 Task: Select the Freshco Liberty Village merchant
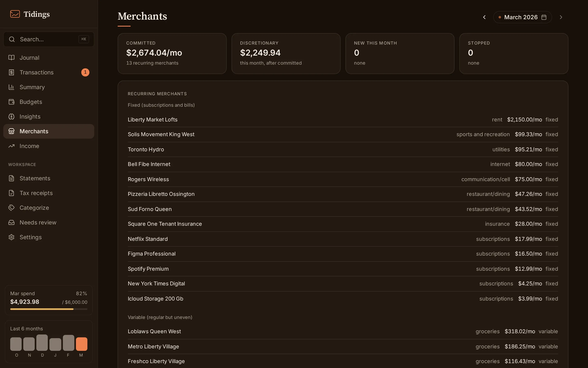[343, 361]
